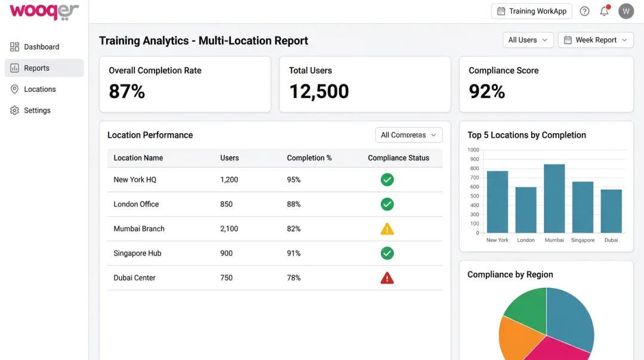Screen dimensions: 644x360
Task: Sort by Location Name column header
Action: coord(138,158)
